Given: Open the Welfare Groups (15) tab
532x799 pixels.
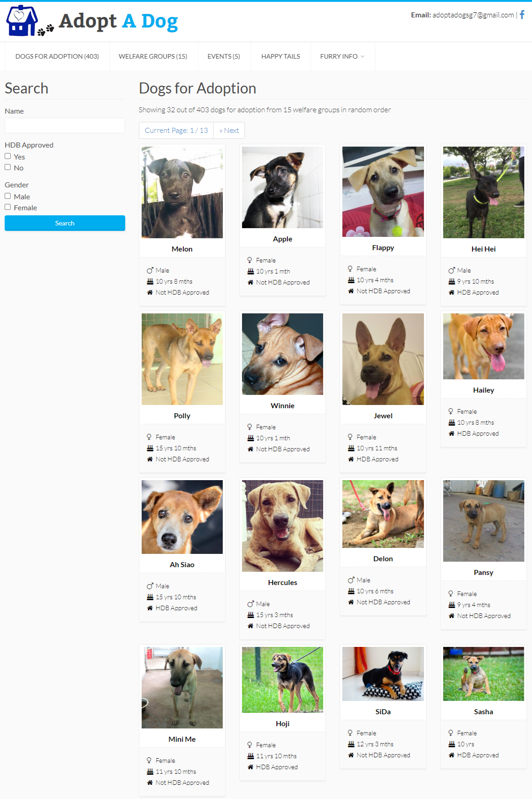Looking at the screenshot, I should (153, 56).
